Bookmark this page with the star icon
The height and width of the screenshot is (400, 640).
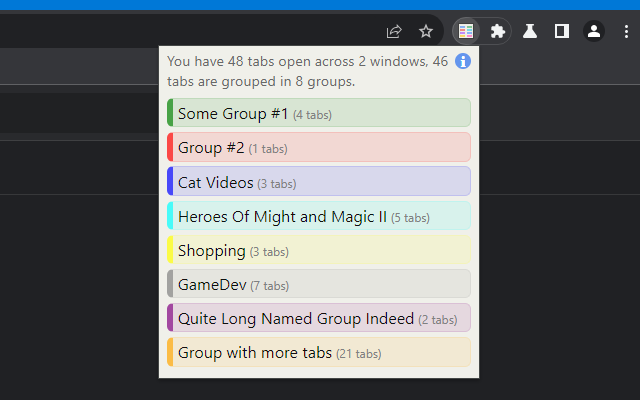click(x=426, y=31)
